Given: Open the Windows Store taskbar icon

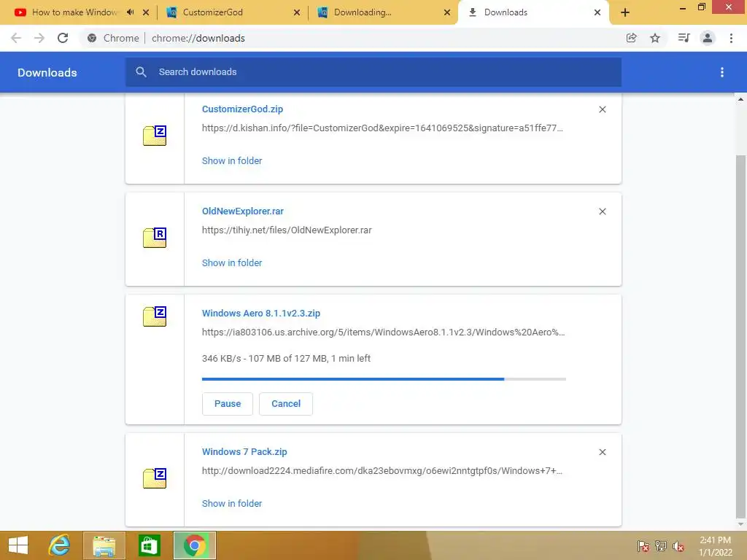Looking at the screenshot, I should (149, 545).
